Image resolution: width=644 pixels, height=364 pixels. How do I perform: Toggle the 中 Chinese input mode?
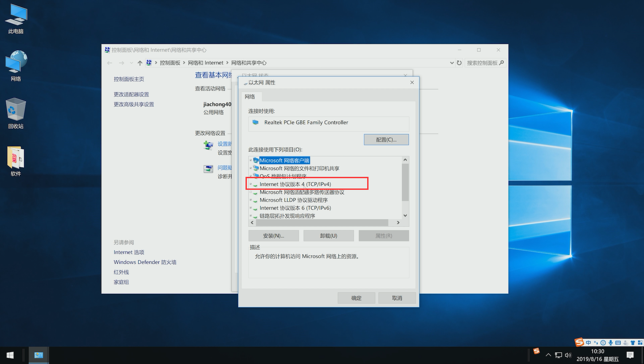(x=589, y=343)
